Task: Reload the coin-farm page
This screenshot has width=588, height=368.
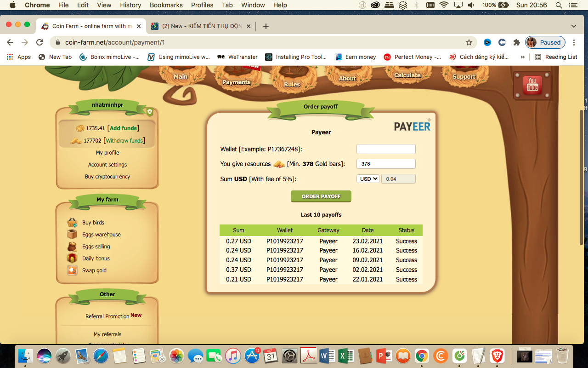Action: tap(40, 42)
